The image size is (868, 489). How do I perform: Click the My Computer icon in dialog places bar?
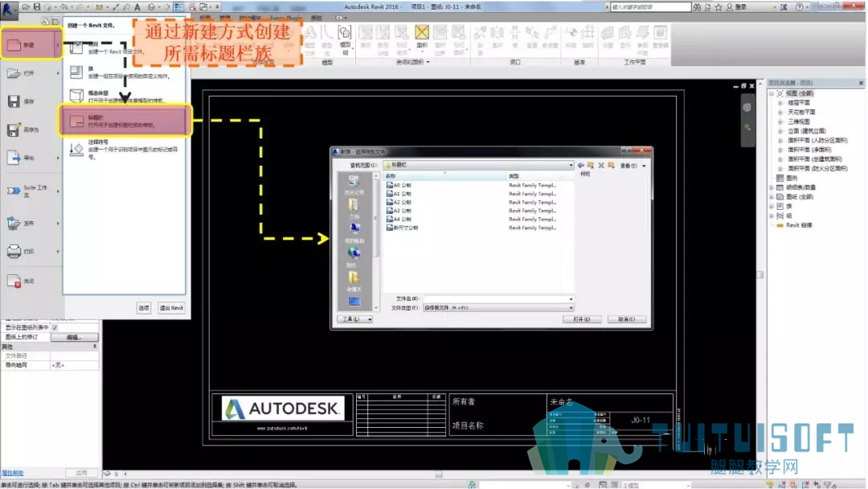[354, 228]
